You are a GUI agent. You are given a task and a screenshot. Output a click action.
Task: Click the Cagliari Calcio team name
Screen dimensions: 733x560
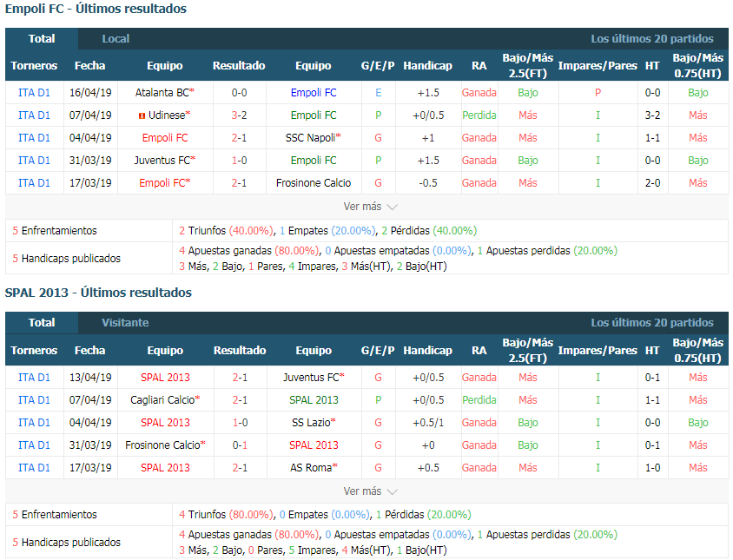(162, 400)
